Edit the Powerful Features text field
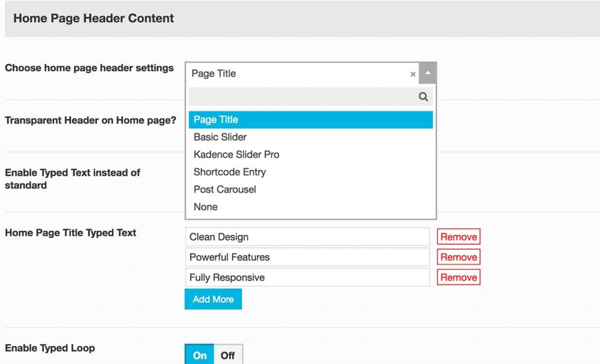The width and height of the screenshot is (600, 364). coord(308,257)
